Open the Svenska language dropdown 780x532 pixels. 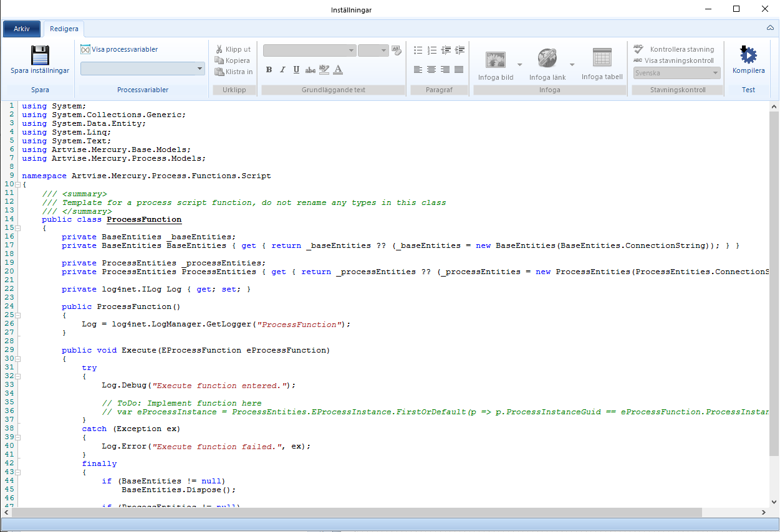[676, 73]
